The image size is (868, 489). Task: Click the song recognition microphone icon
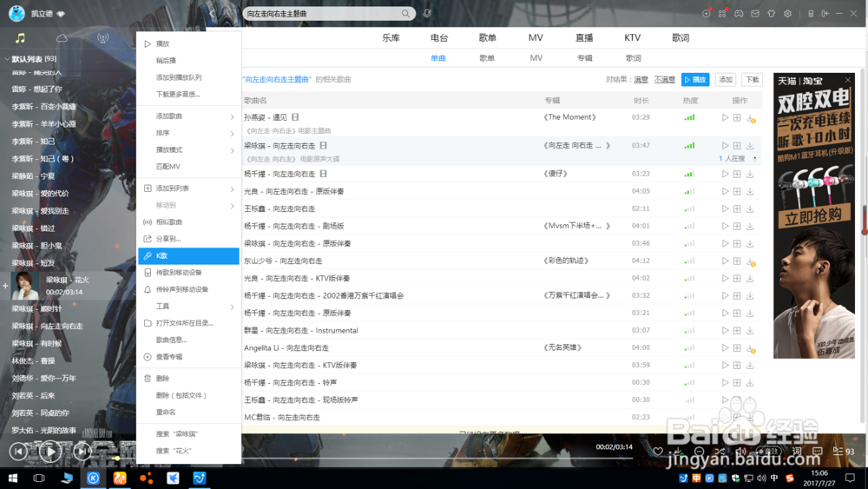(x=427, y=13)
